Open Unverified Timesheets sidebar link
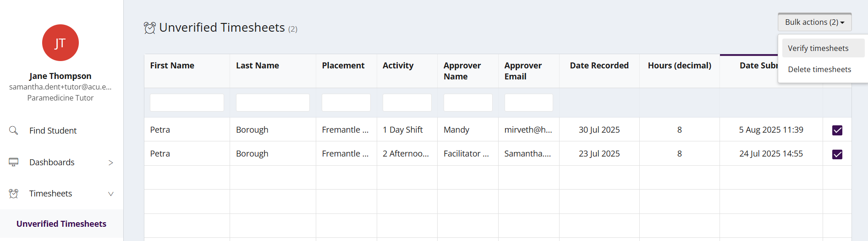 pyautogui.click(x=61, y=224)
